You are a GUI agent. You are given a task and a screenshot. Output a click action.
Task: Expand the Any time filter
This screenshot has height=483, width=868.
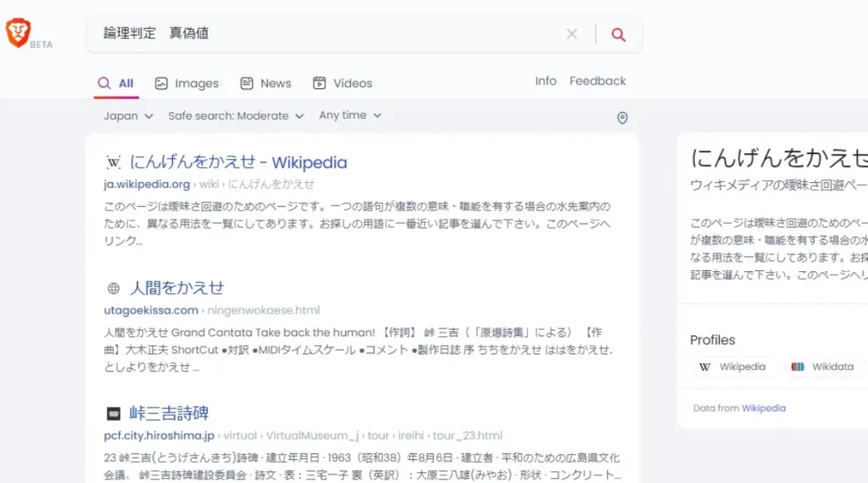[x=350, y=115]
